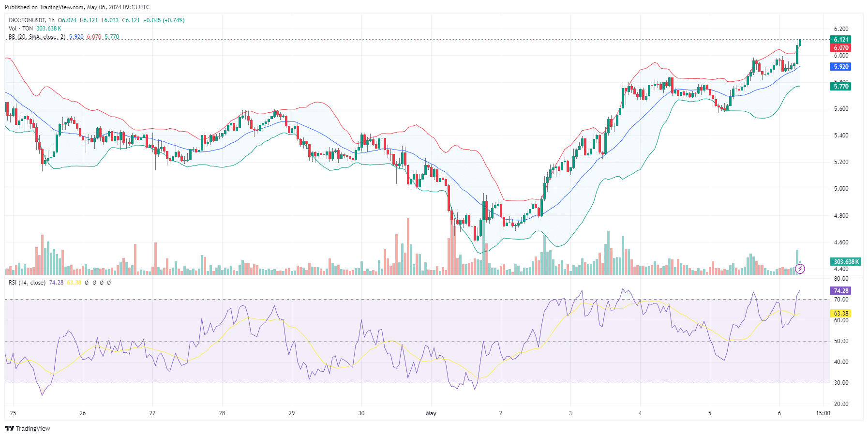Click the 30.00 RSI axis label
This screenshot has height=437, width=868.
[x=841, y=383]
